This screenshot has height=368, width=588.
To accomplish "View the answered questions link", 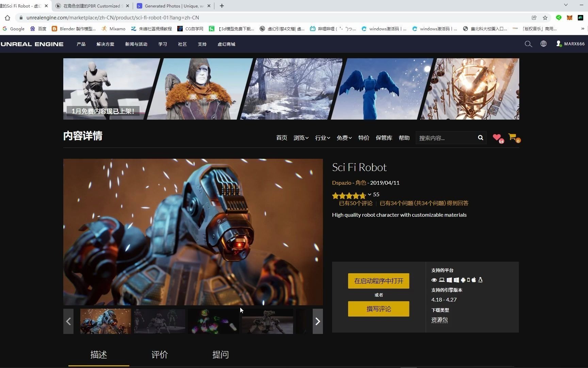I will 424,203.
